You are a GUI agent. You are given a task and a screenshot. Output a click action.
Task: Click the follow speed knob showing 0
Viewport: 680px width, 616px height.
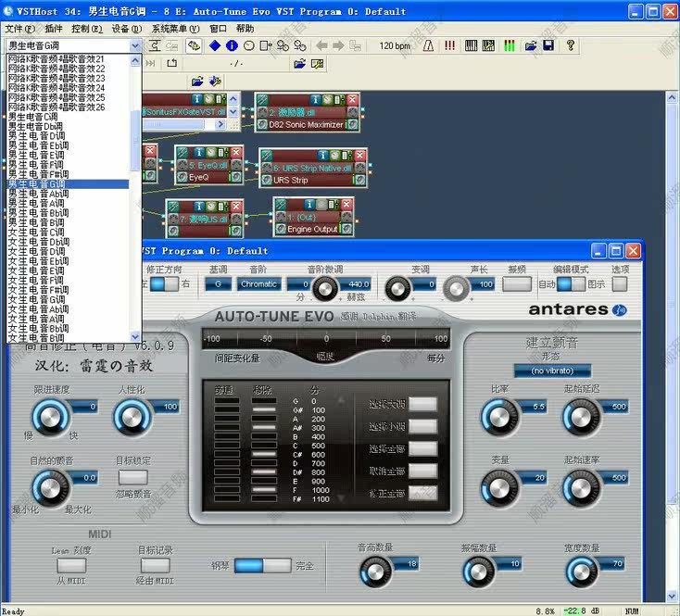tap(50, 418)
